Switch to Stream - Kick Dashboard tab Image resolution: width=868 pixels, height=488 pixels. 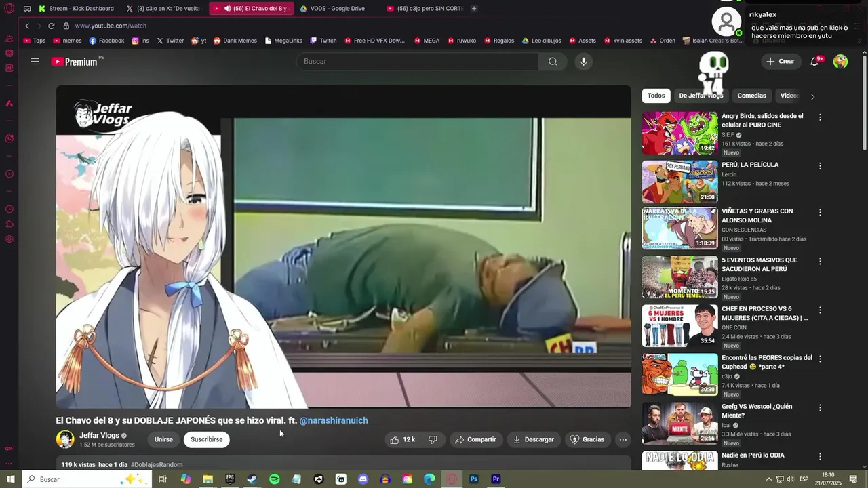(77, 9)
